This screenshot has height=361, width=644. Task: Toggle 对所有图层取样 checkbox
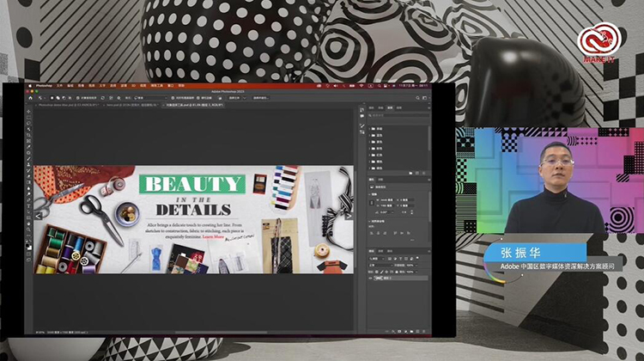click(173, 98)
